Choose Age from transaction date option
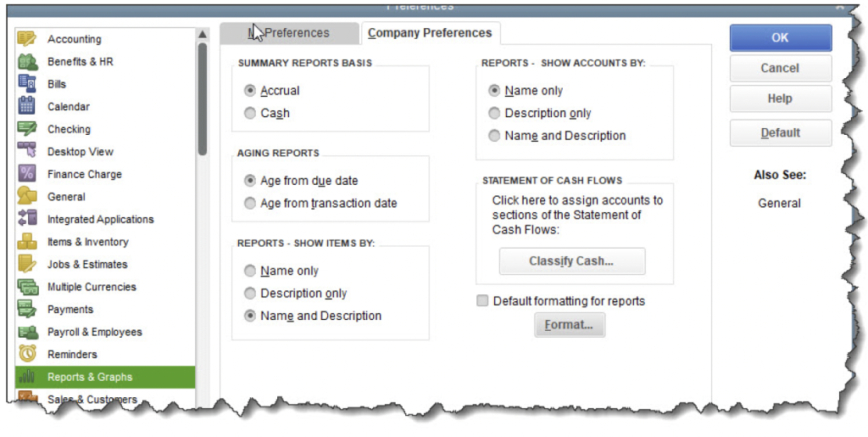 [x=250, y=203]
